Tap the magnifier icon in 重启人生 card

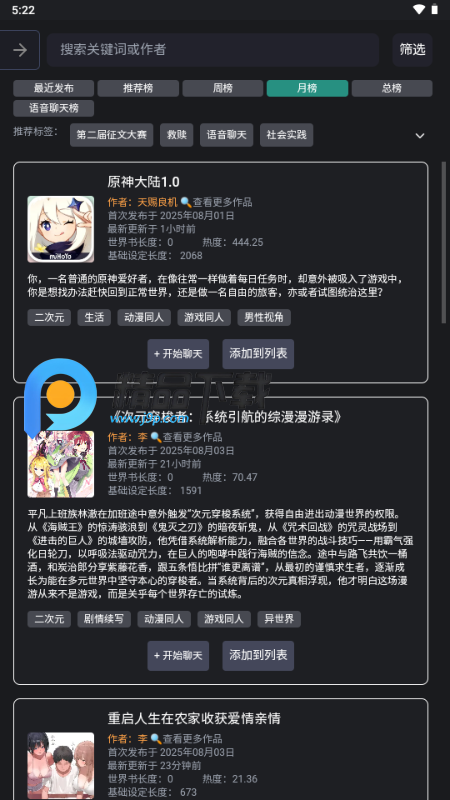pyautogui.click(x=156, y=739)
